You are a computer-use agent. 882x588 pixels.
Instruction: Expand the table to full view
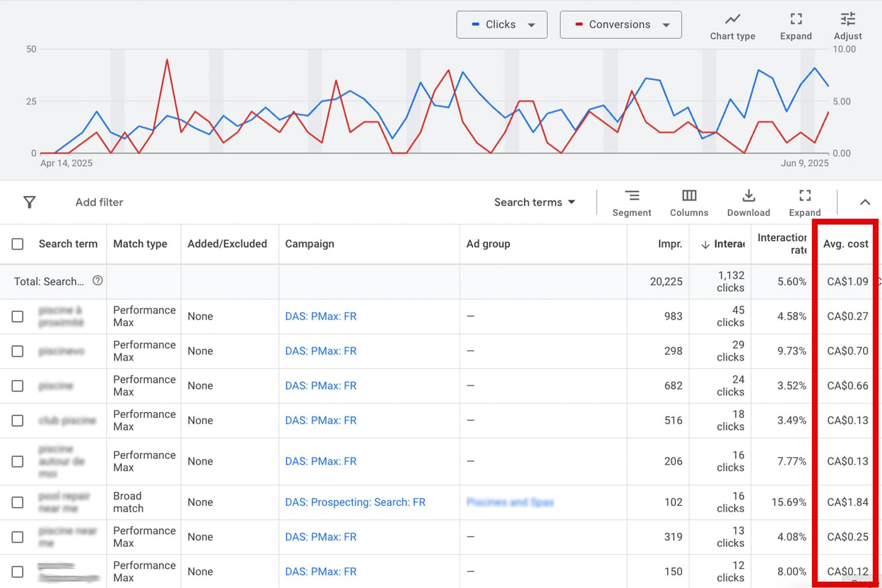[x=804, y=203]
